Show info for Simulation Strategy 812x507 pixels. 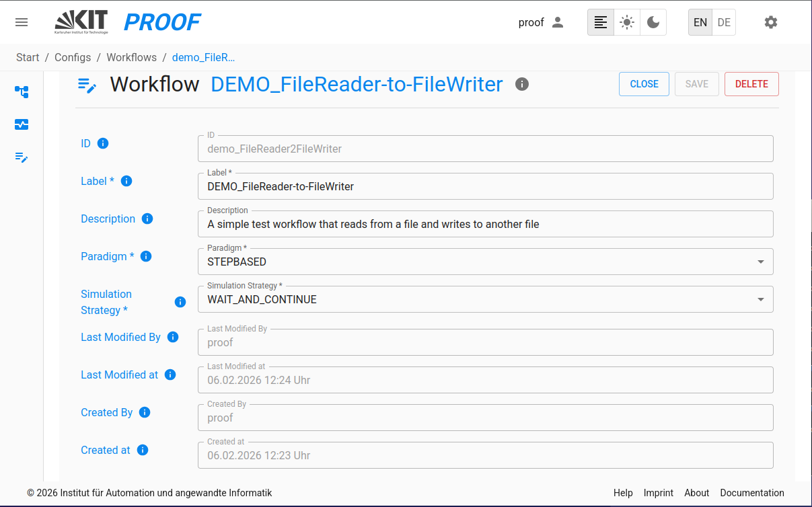pos(180,302)
